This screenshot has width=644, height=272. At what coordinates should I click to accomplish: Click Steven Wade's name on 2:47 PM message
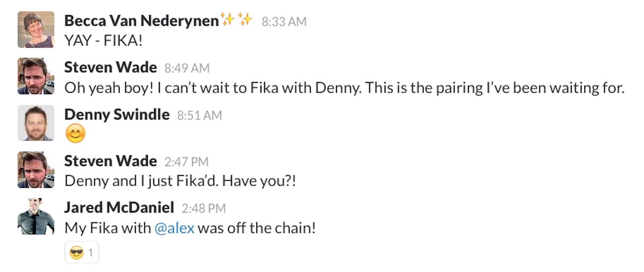[x=110, y=161]
